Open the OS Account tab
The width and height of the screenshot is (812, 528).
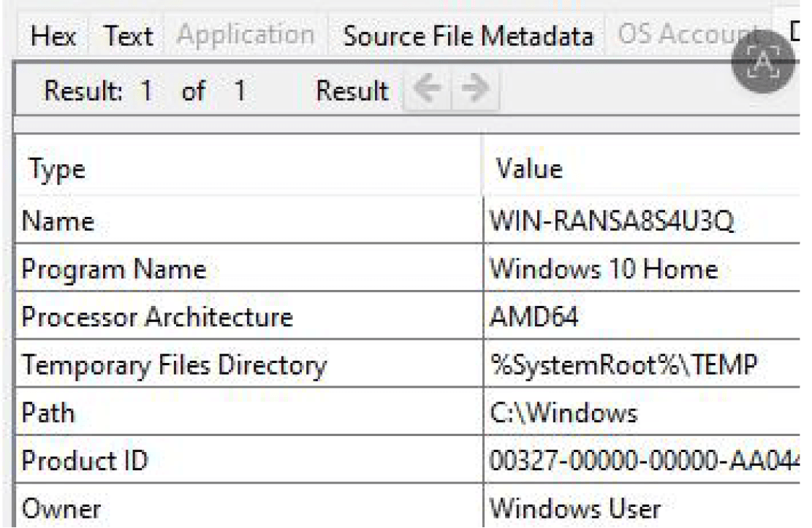coord(688,34)
